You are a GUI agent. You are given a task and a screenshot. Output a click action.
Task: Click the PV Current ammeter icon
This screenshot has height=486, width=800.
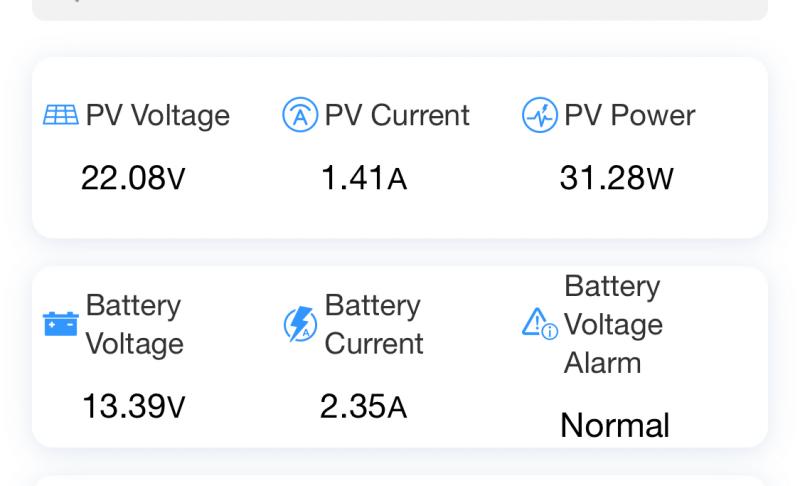(300, 116)
